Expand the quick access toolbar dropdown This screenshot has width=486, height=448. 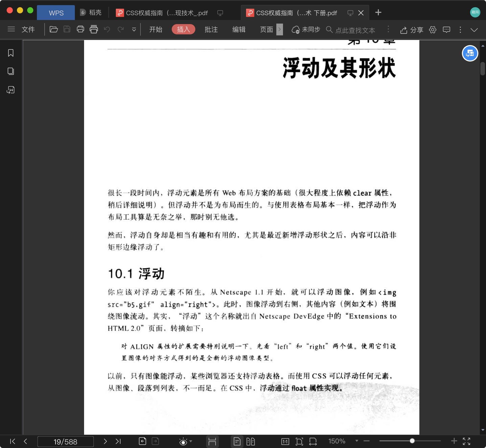pyautogui.click(x=134, y=29)
